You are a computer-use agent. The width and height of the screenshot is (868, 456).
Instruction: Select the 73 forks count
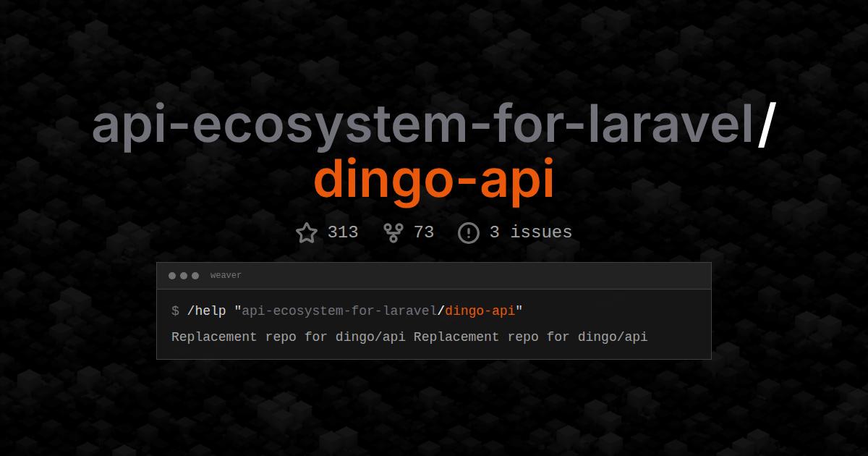424,232
